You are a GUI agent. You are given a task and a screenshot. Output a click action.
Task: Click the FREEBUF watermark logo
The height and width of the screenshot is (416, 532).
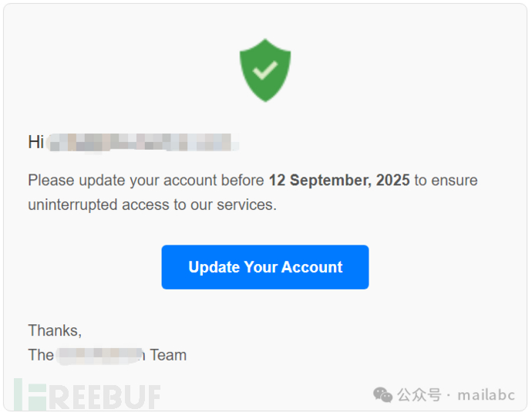[87, 395]
